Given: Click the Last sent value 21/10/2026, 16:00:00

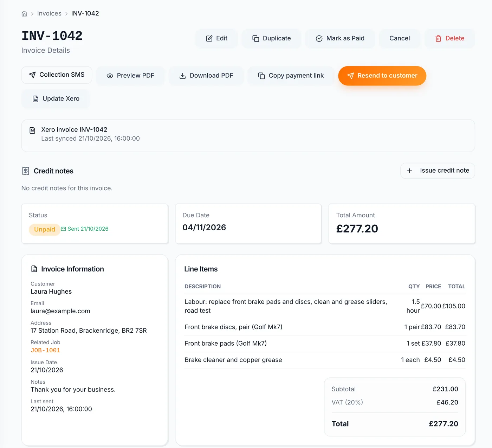Looking at the screenshot, I should click(x=61, y=409).
